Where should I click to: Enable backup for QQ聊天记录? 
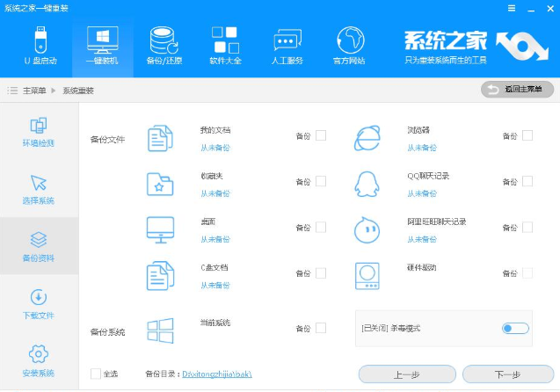(527, 181)
